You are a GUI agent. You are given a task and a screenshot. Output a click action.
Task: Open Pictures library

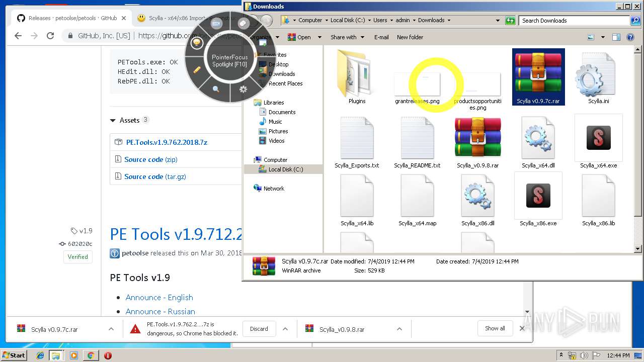tap(278, 131)
